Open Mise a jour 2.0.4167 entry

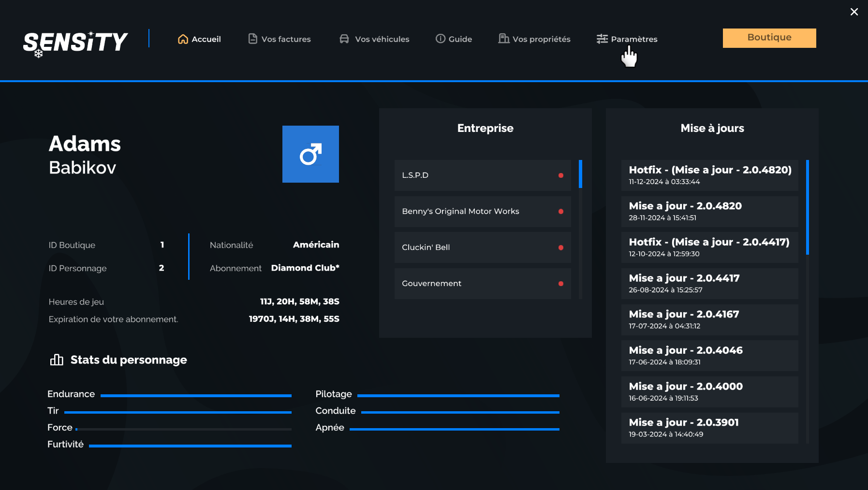click(x=710, y=320)
